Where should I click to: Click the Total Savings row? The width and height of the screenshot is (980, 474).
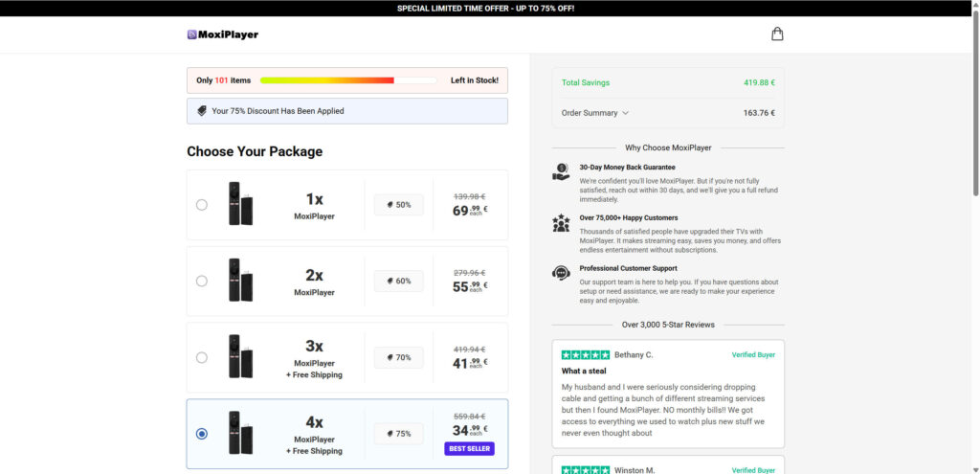tap(667, 83)
